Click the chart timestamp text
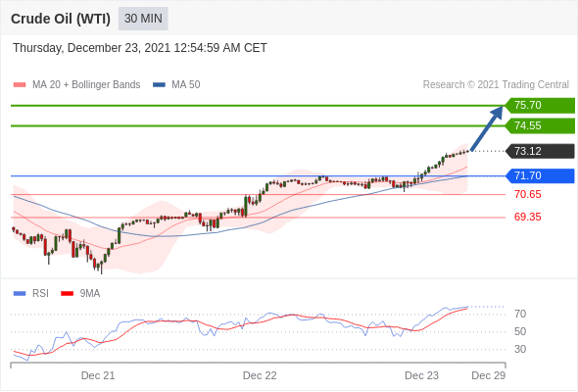The width and height of the screenshot is (578, 392). tap(140, 48)
